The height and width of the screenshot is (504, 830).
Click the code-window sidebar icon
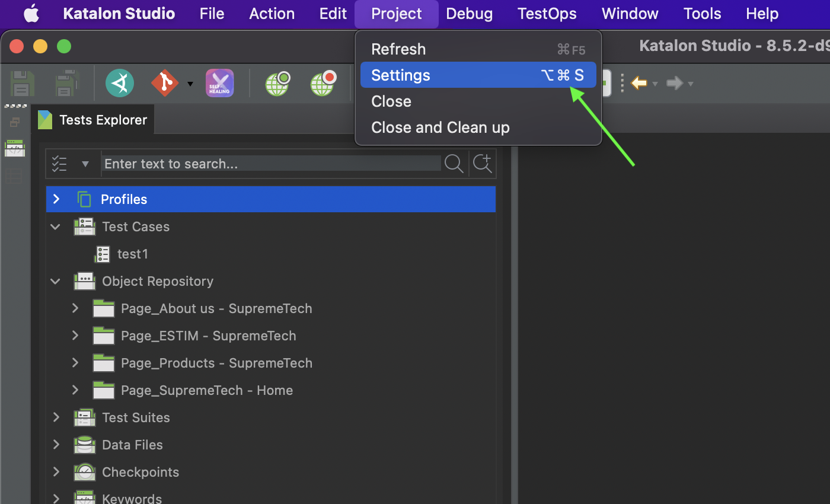tap(15, 148)
